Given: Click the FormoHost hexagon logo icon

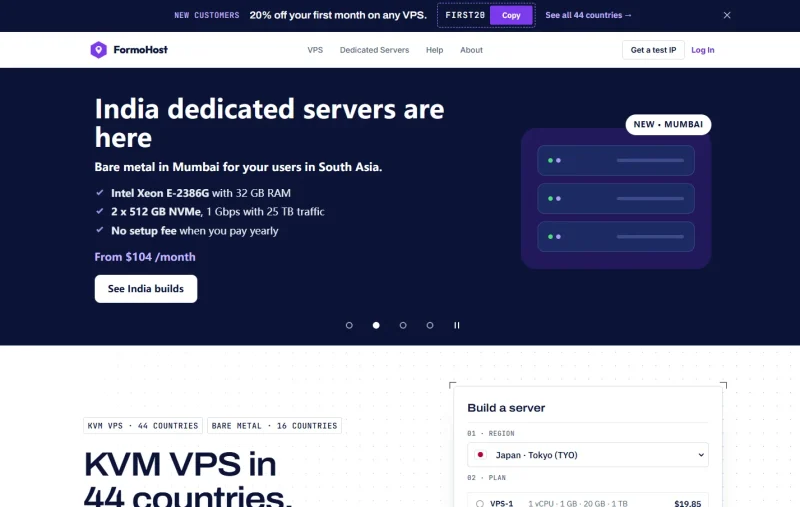Looking at the screenshot, I should (98, 50).
